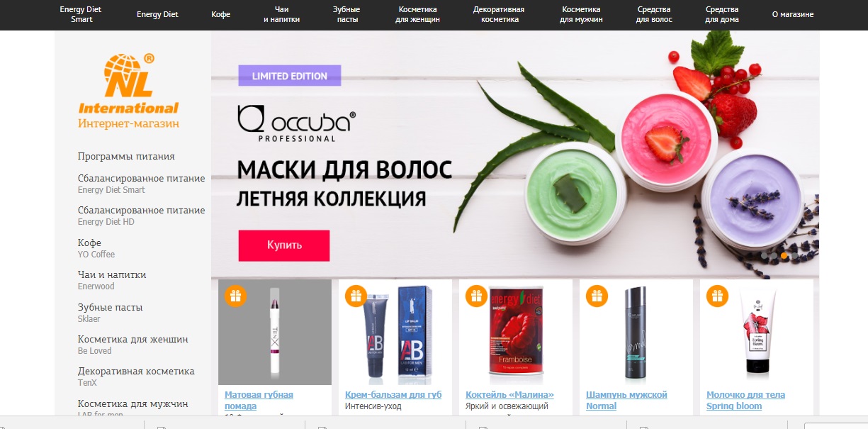868x429 pixels.
Task: Select the first carousel slide dot
Action: tap(765, 255)
